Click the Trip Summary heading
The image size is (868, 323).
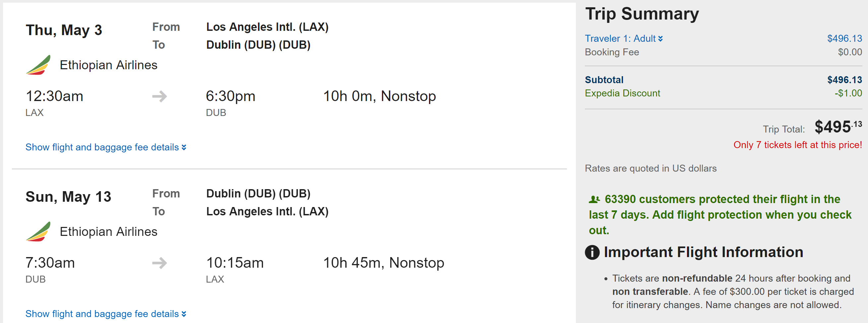pyautogui.click(x=642, y=14)
